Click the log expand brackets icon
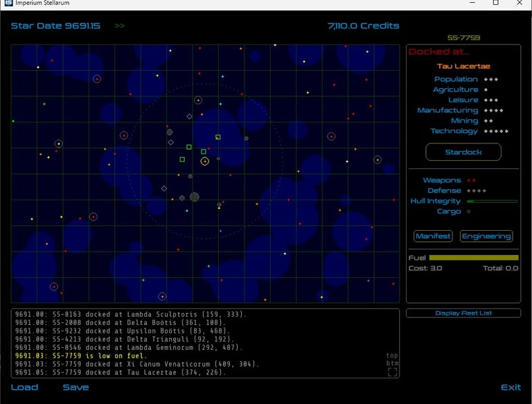The width and height of the screenshot is (532, 404). coord(393,372)
